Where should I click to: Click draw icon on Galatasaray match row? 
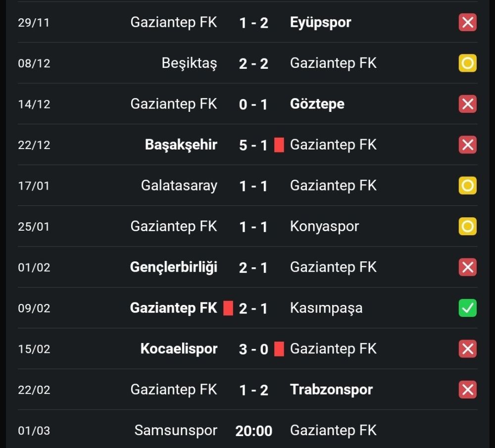pyautogui.click(x=467, y=186)
